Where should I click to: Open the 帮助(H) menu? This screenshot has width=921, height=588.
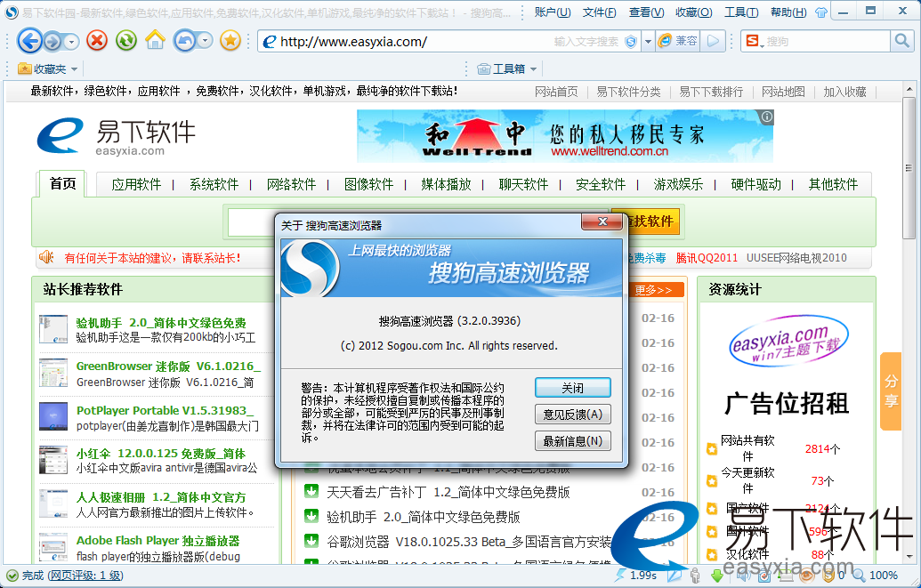[788, 12]
